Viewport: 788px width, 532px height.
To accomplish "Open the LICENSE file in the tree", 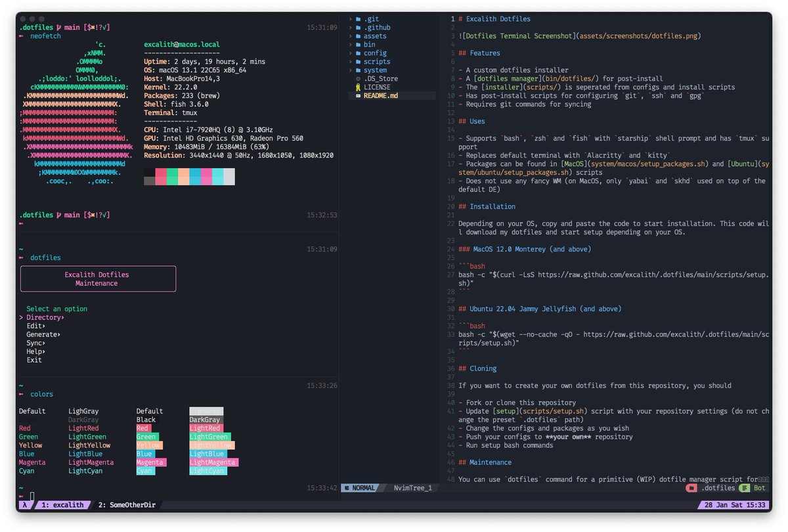I will pos(377,87).
